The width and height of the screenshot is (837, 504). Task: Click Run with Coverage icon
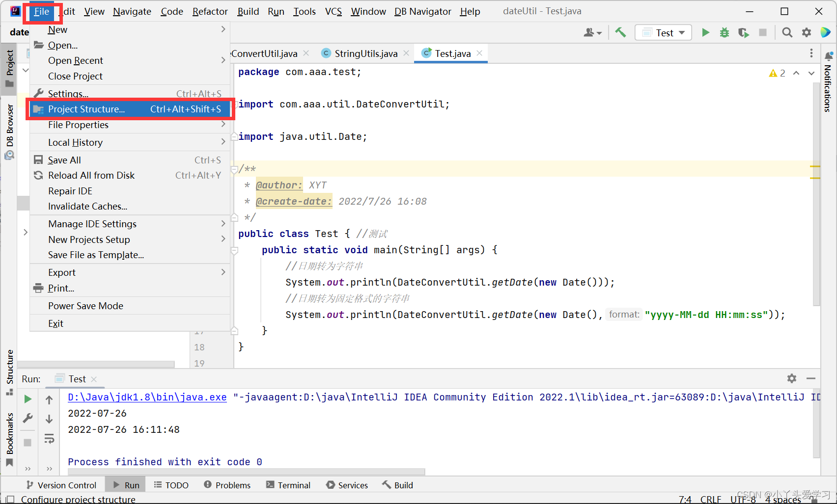[743, 32]
